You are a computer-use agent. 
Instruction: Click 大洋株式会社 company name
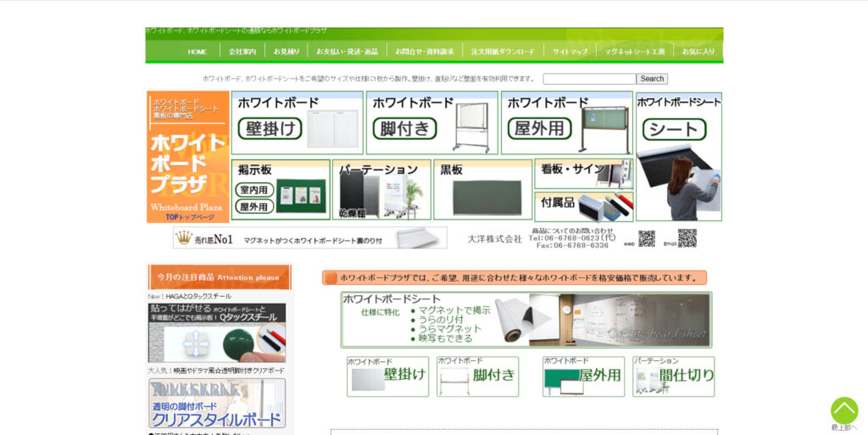(494, 239)
